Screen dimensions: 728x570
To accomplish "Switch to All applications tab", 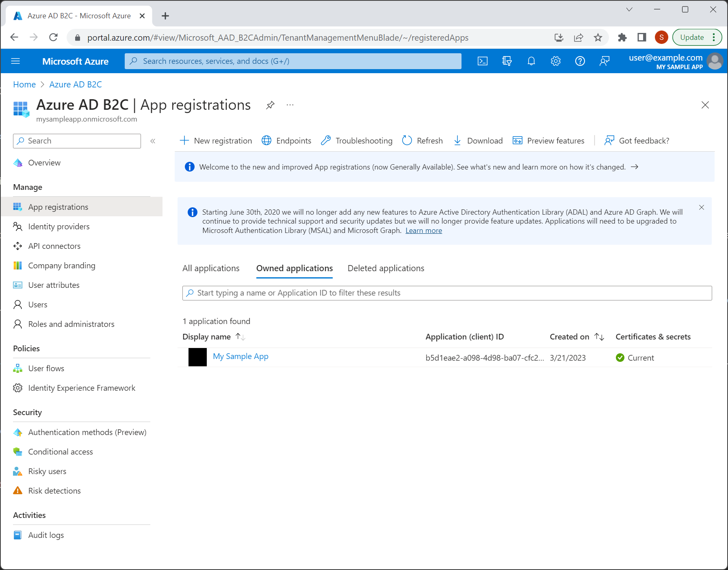I will [x=211, y=268].
